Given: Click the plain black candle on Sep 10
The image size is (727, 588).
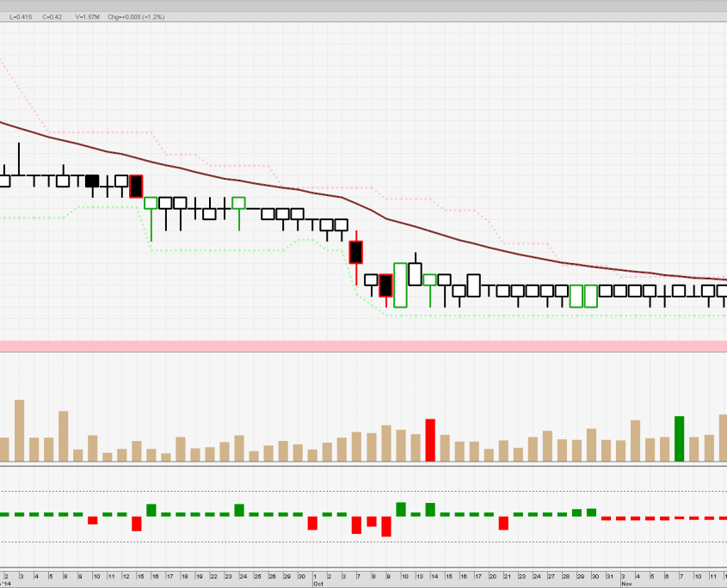Looking at the screenshot, I should pyautogui.click(x=92, y=181).
